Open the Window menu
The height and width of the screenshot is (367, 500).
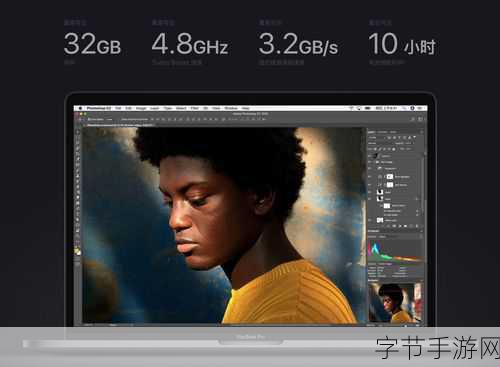231,108
